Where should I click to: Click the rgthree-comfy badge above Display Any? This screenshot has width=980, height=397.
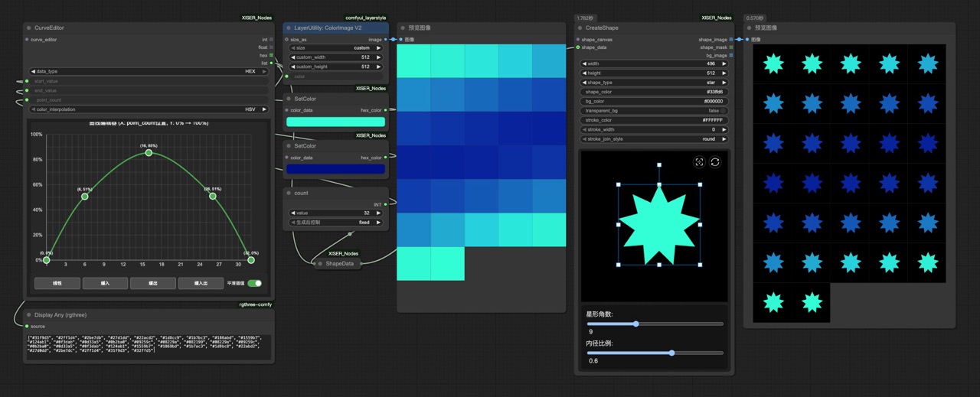click(x=255, y=304)
